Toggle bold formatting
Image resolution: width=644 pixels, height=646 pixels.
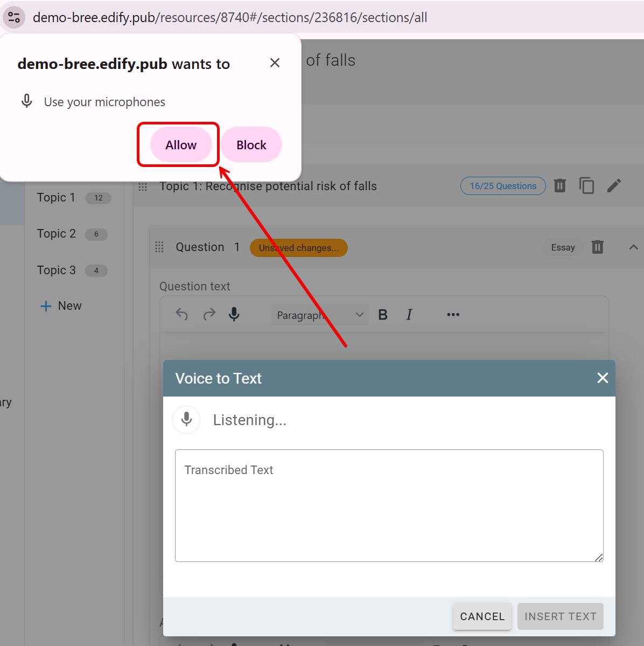click(x=383, y=315)
